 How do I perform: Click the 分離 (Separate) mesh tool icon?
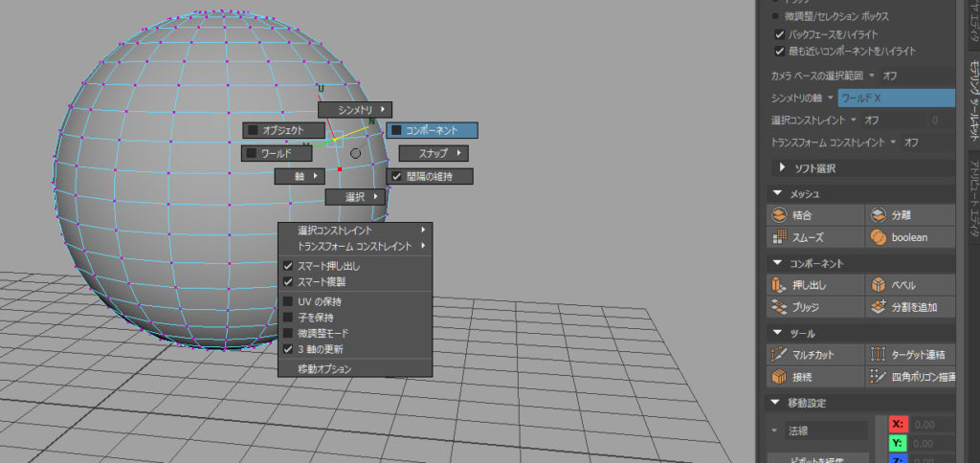[x=879, y=215]
